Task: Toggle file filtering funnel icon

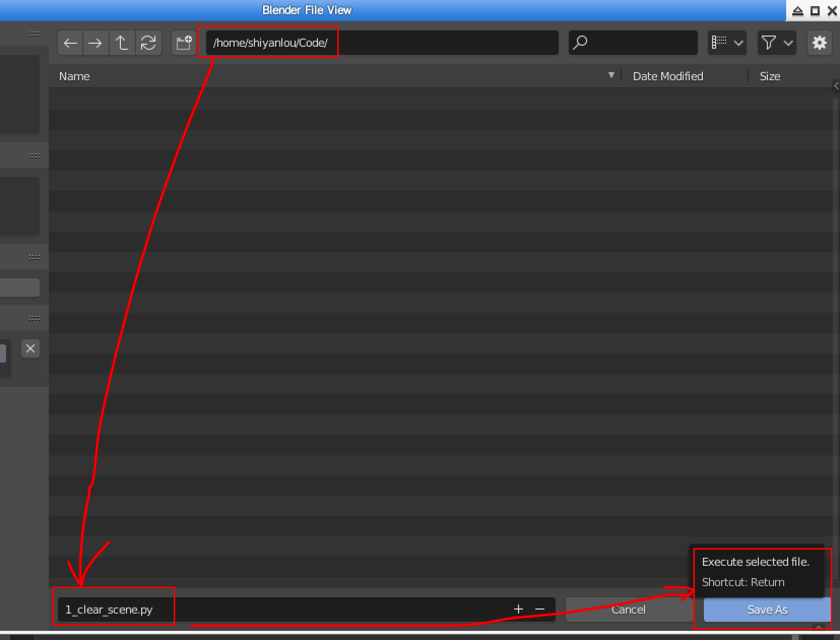Action: [769, 43]
